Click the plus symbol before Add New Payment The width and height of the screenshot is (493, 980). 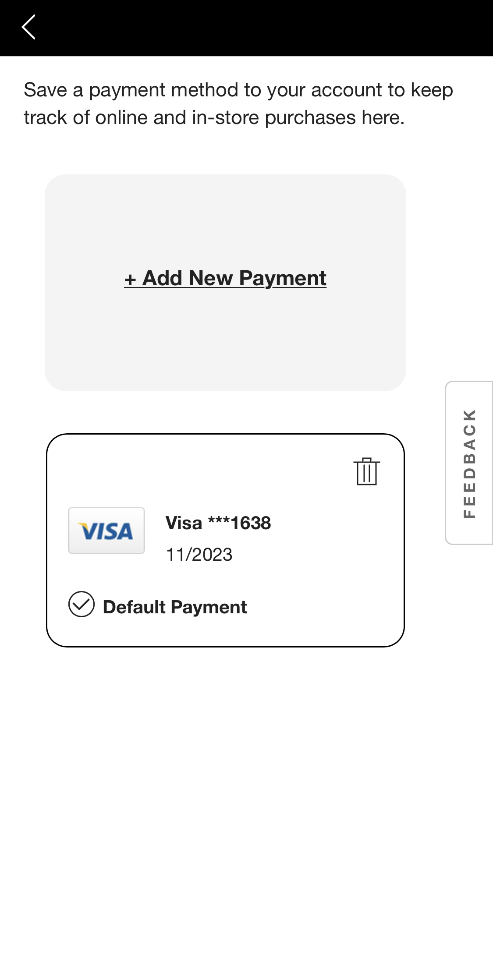tap(131, 278)
